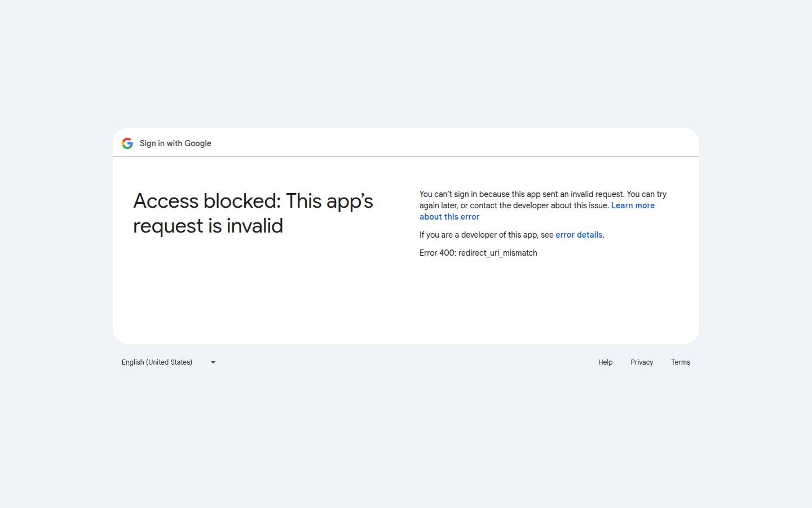Click the language dropdown caret arrow

click(213, 362)
